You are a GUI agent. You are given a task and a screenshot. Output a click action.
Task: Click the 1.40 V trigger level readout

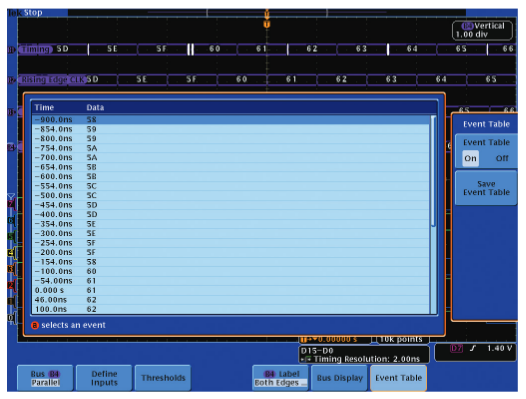point(499,349)
